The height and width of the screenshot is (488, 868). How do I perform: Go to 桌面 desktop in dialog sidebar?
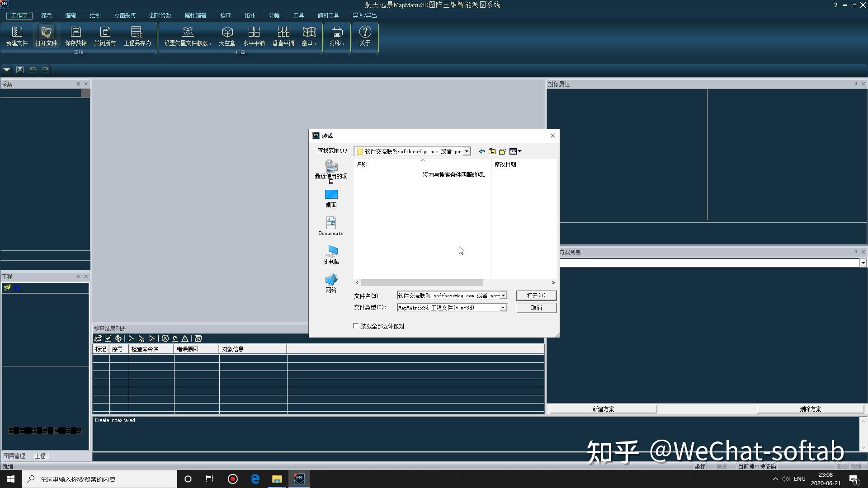331,199
